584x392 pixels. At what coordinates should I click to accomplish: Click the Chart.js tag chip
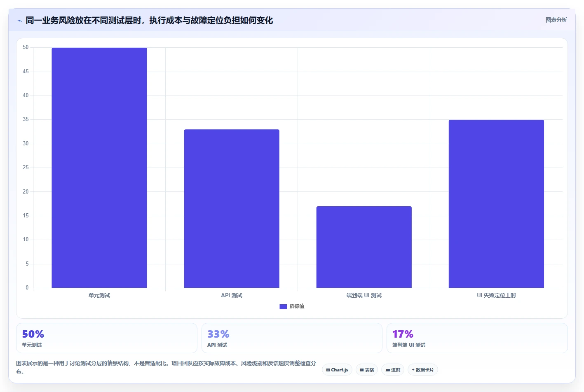[337, 370]
